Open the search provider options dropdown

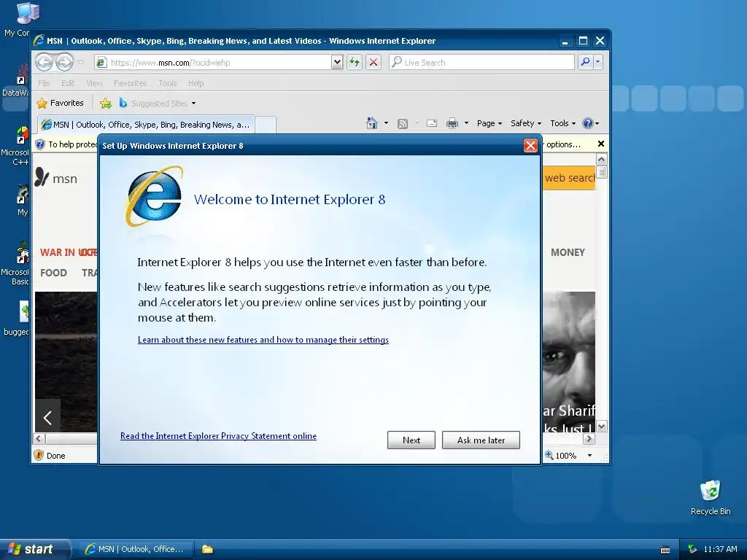[x=598, y=62]
